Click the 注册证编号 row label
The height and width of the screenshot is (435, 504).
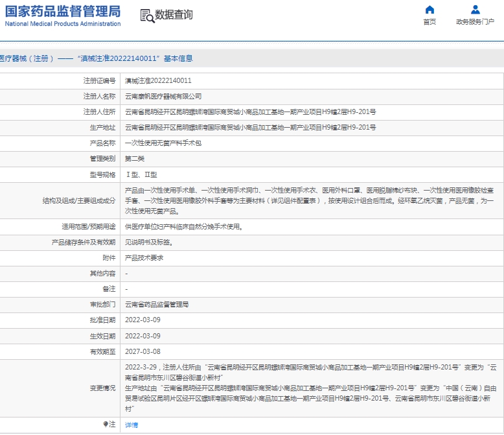tap(99, 81)
